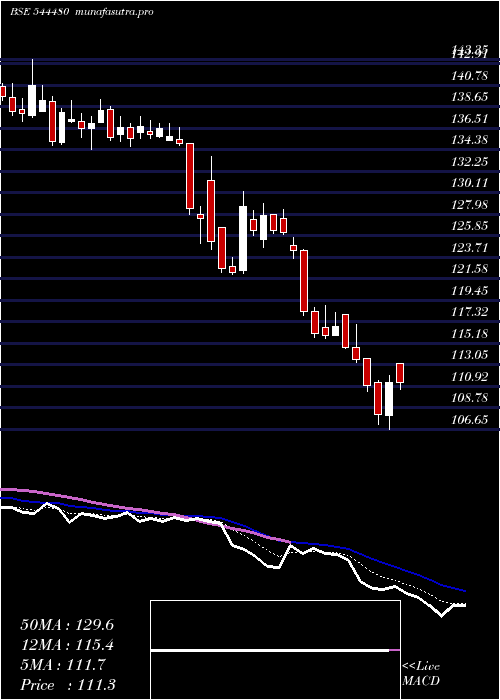
Task: Select the 119.45 price level label
Action: coord(470,291)
